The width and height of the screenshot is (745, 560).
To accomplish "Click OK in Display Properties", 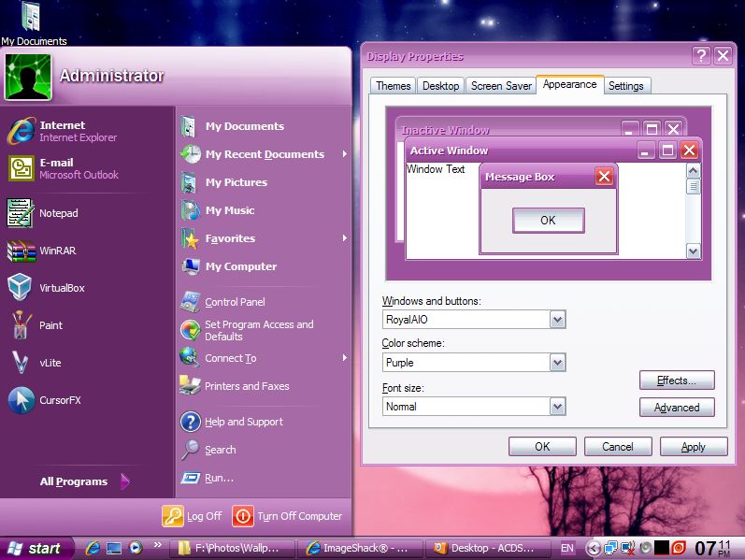I will pyautogui.click(x=542, y=447).
